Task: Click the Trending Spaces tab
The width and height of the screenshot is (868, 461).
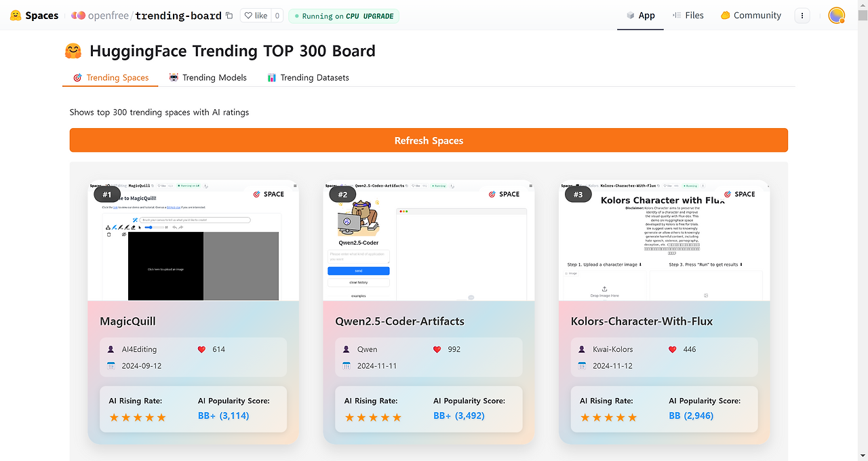Action: pyautogui.click(x=111, y=77)
